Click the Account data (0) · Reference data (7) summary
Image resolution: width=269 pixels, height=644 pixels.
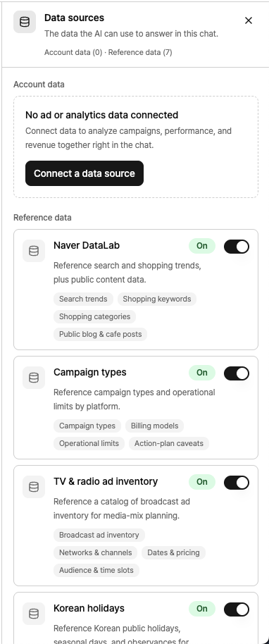pos(108,53)
